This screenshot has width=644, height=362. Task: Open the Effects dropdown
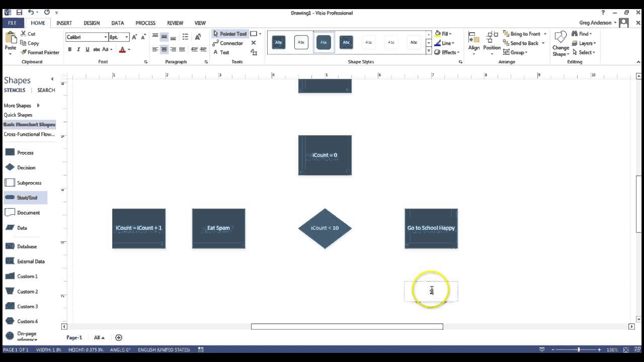(x=447, y=52)
